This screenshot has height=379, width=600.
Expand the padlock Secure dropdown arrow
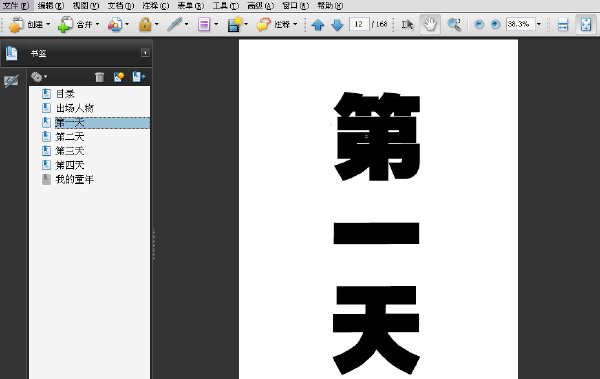tap(157, 24)
